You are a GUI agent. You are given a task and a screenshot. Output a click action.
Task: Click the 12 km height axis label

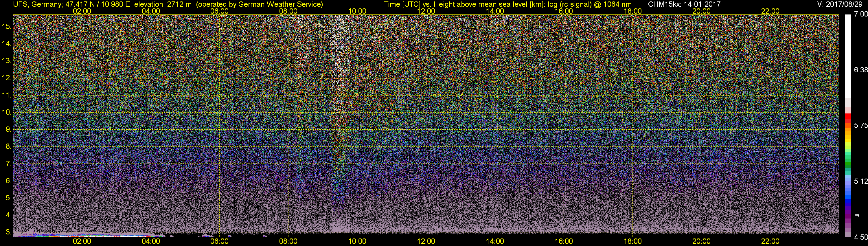(x=6, y=78)
